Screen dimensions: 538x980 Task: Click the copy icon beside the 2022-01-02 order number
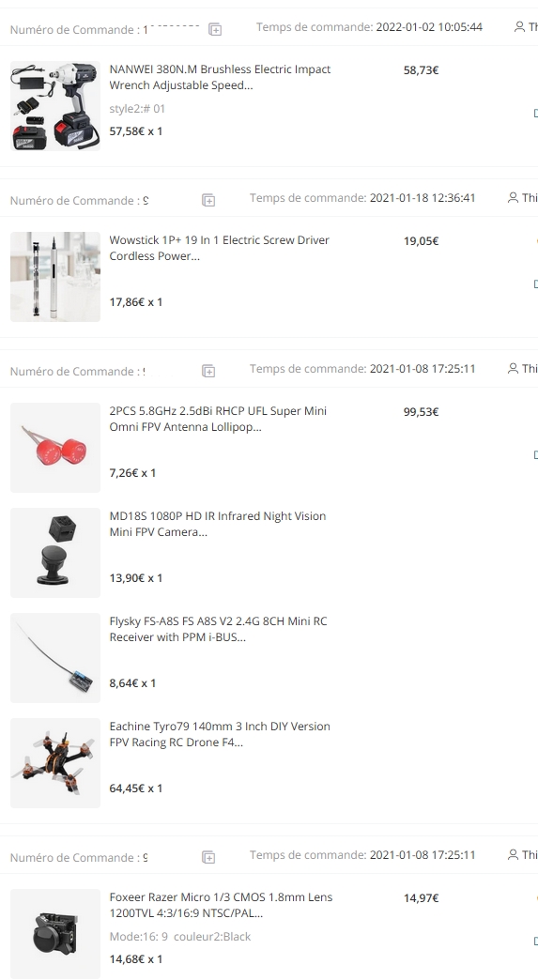tap(214, 29)
